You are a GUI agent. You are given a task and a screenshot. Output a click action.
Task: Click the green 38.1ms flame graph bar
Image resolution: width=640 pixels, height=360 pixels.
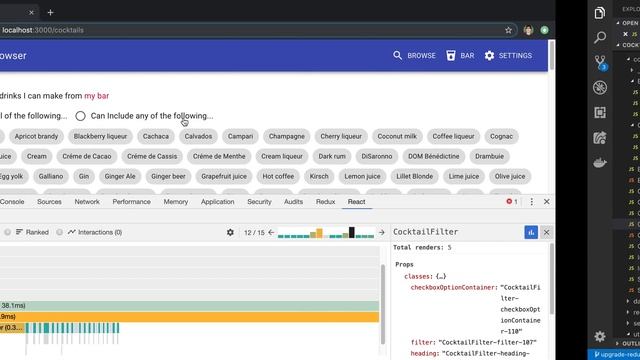point(189,305)
